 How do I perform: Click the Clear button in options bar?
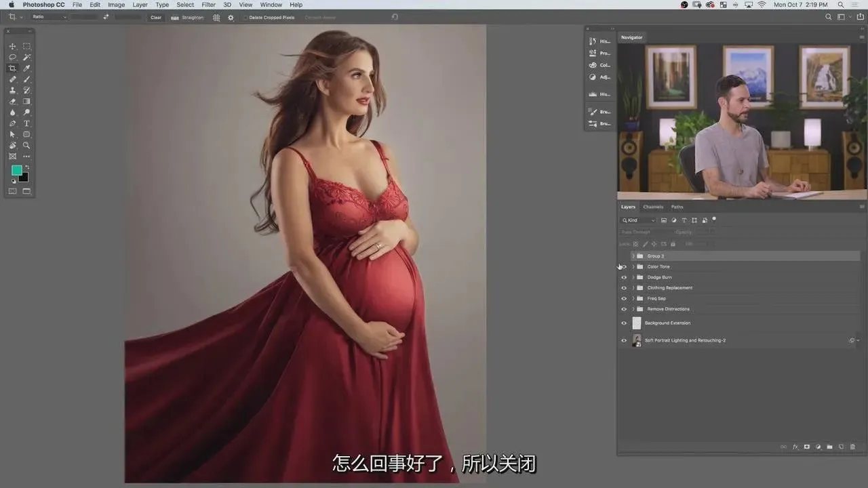click(156, 18)
